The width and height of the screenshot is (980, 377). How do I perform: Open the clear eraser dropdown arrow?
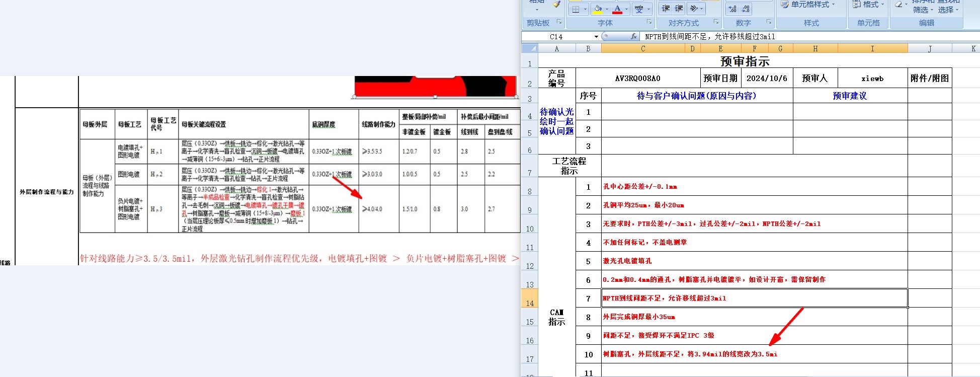[x=907, y=5]
